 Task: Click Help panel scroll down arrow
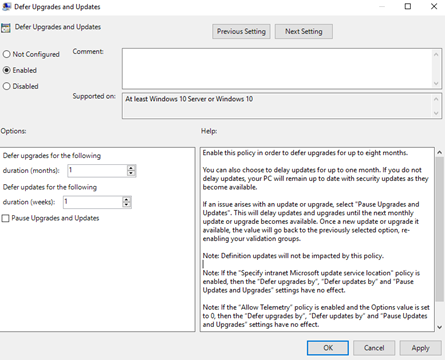click(x=440, y=327)
